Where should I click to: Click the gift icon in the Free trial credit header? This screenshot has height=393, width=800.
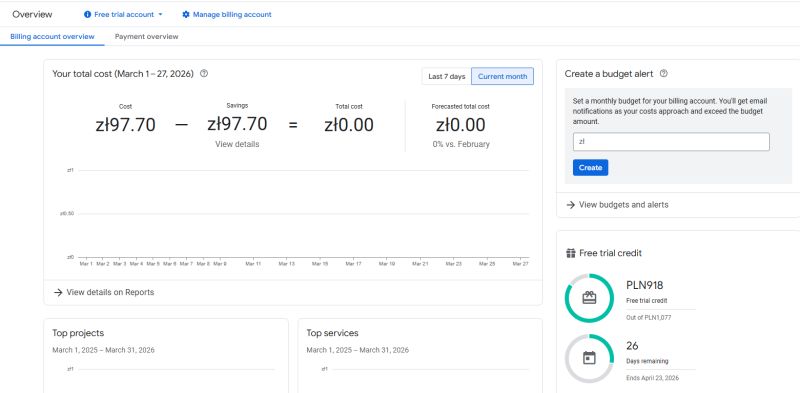pos(571,253)
